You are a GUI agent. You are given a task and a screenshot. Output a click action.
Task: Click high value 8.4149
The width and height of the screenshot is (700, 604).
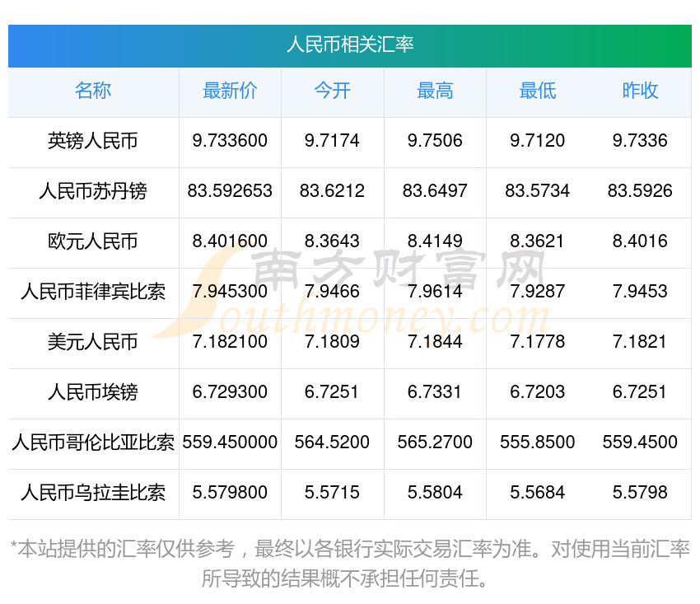(x=435, y=241)
